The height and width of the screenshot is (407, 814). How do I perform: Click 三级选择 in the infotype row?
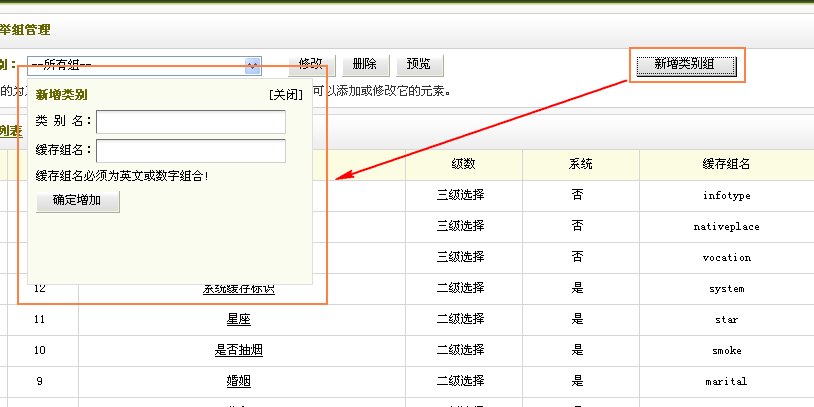click(460, 195)
